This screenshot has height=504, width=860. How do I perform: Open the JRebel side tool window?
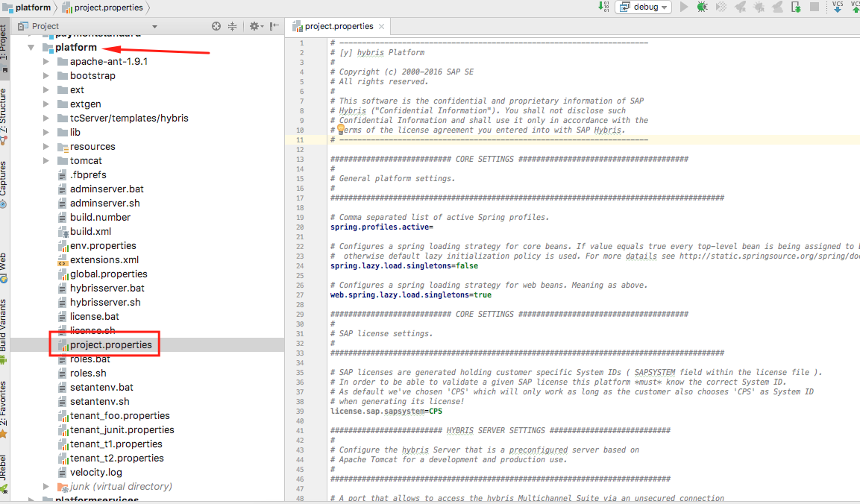pyautogui.click(x=4, y=473)
